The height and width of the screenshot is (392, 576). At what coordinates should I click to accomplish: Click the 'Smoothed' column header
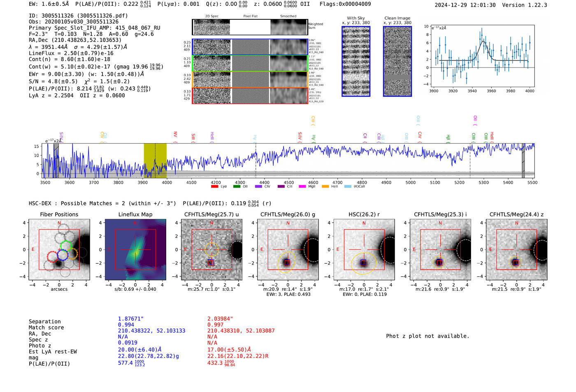[288, 16]
